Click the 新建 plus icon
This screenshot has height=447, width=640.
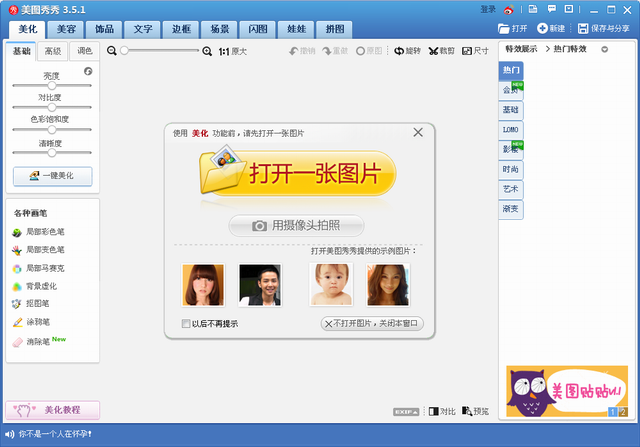543,28
